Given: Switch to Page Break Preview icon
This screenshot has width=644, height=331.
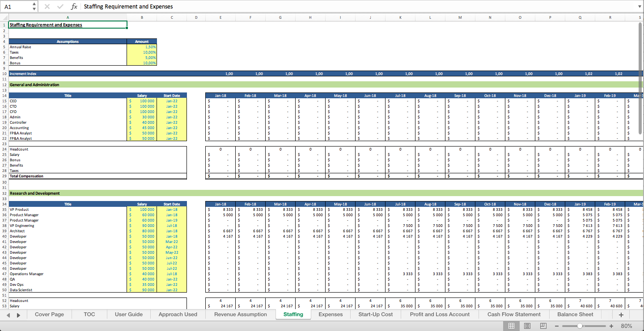Looking at the screenshot, I should [543, 326].
